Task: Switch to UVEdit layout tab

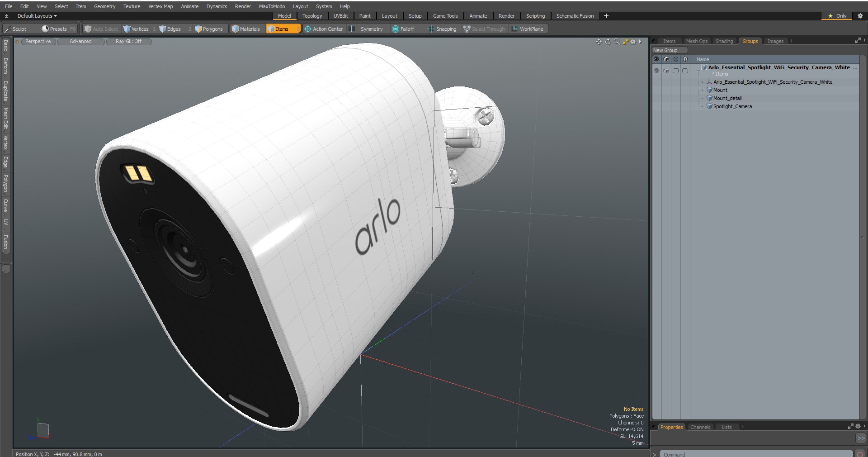Action: [340, 16]
